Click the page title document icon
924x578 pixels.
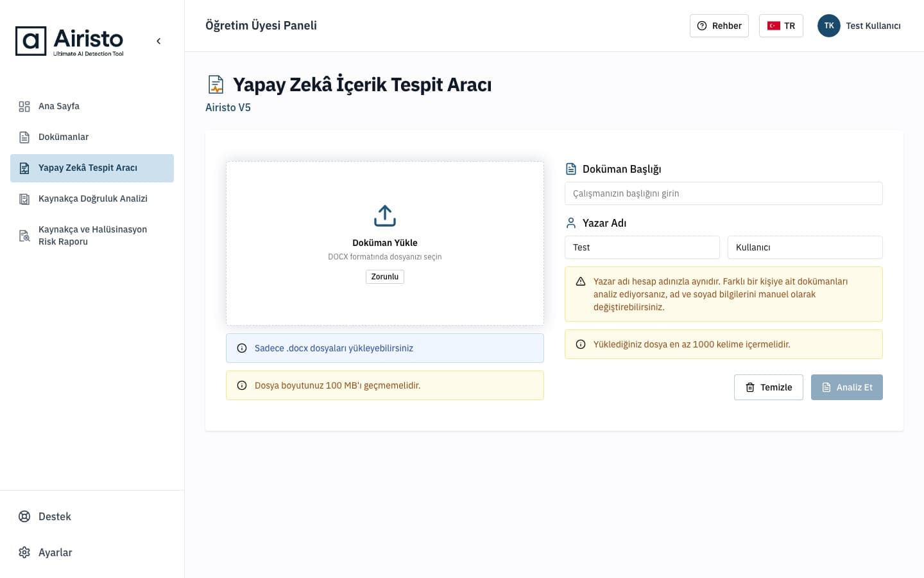(x=216, y=85)
